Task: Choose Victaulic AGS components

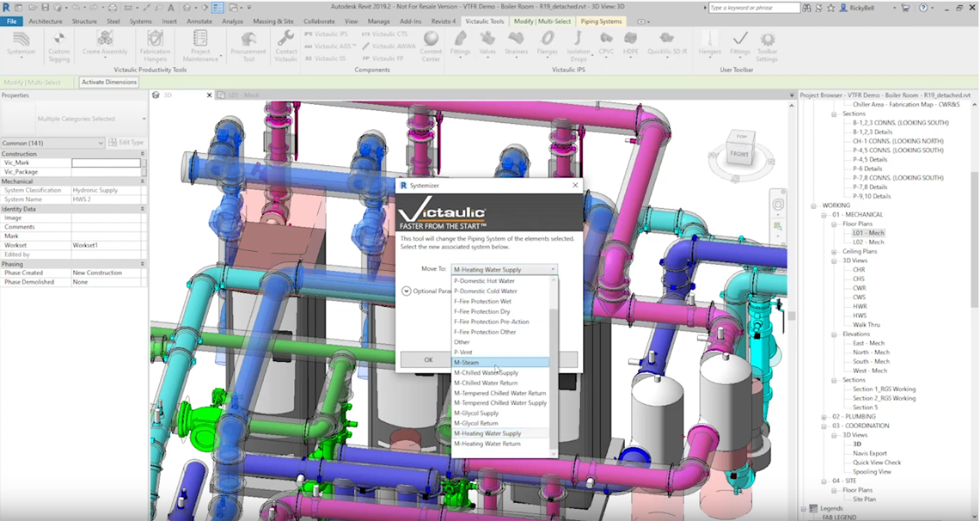Action: click(x=331, y=46)
